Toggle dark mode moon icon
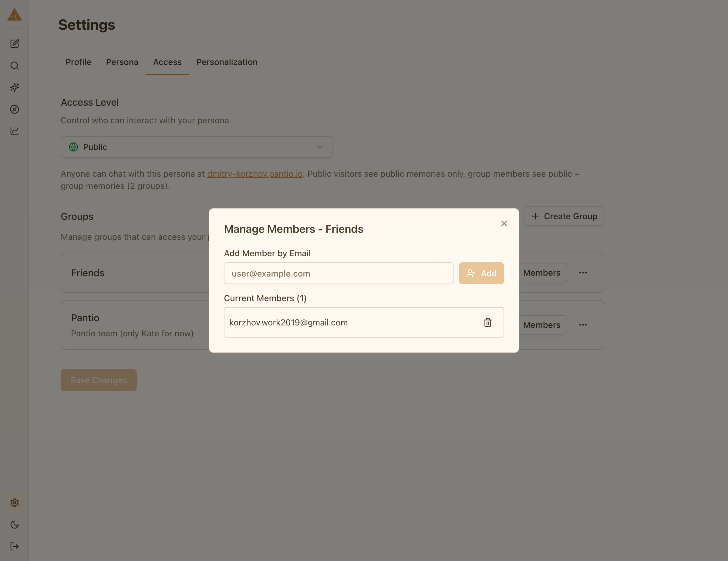 pos(14,525)
